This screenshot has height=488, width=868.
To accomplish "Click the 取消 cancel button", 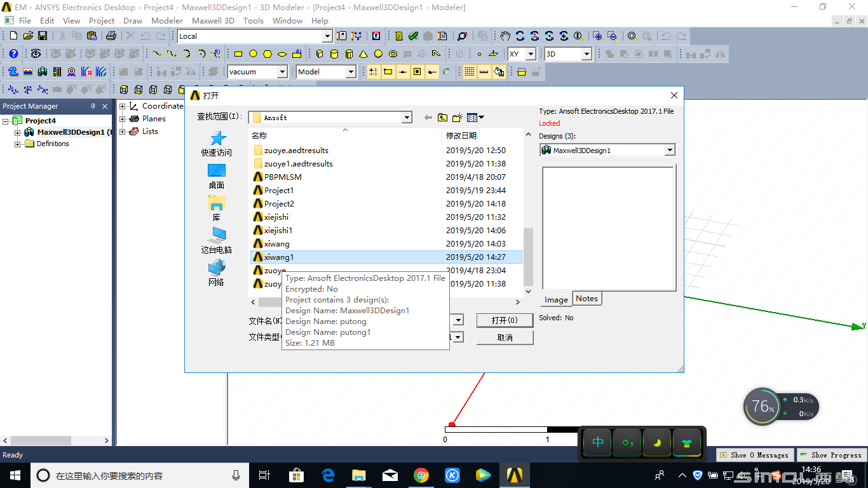I will click(505, 337).
